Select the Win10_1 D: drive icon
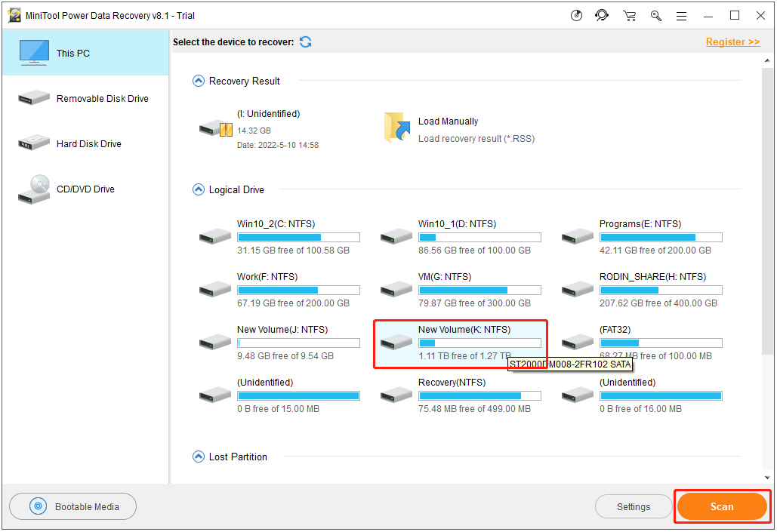This screenshot has width=777, height=532. click(396, 236)
